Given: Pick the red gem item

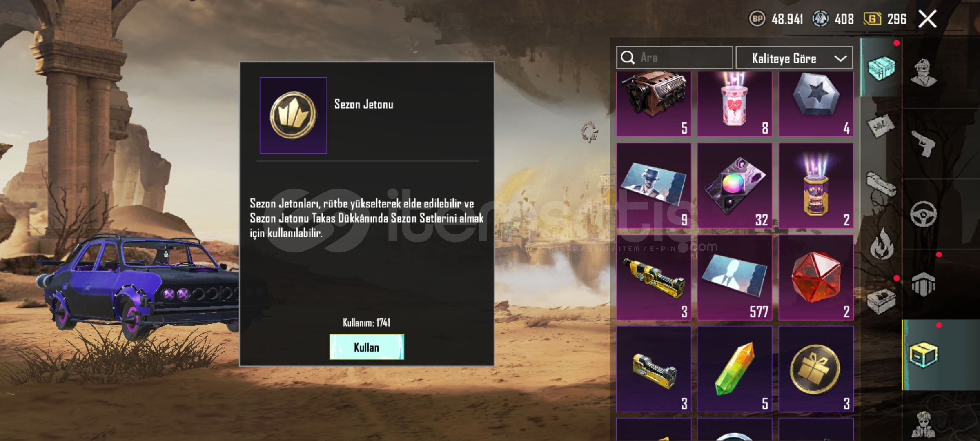Looking at the screenshot, I should click(x=816, y=277).
